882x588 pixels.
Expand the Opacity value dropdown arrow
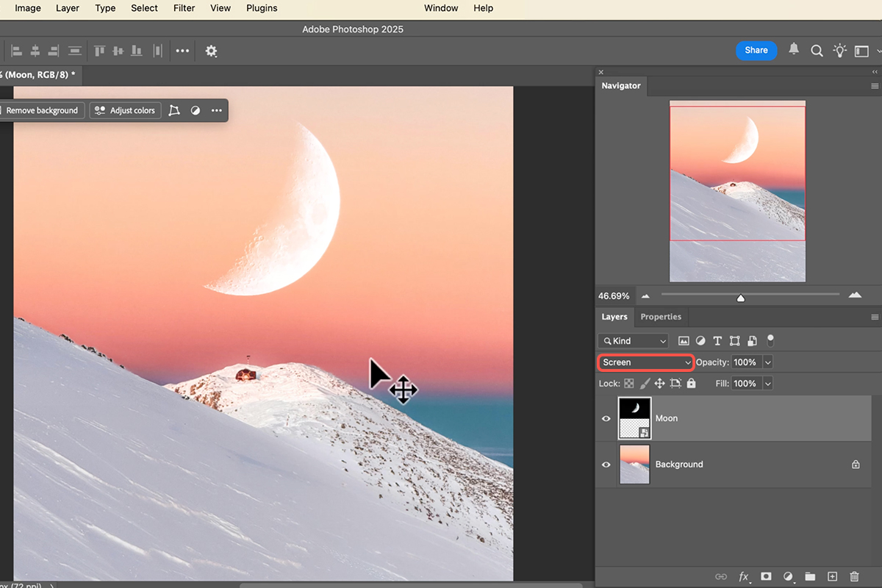pos(768,362)
